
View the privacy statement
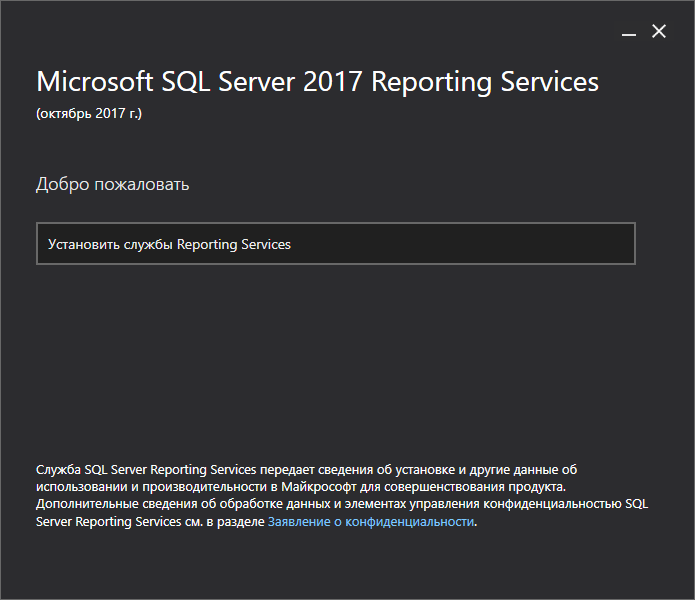point(371,522)
